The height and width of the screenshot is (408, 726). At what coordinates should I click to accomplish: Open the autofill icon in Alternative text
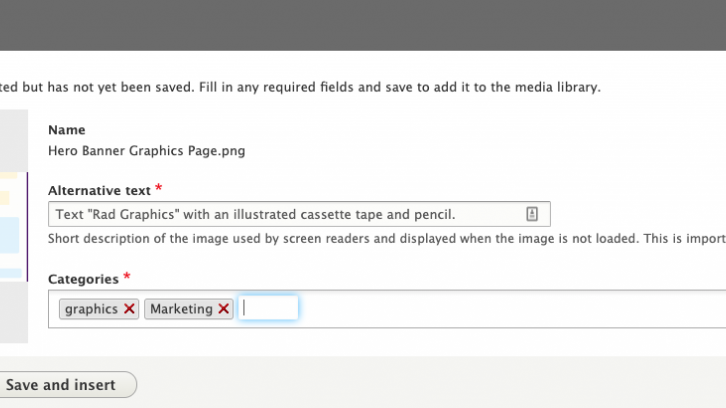pyautogui.click(x=532, y=214)
